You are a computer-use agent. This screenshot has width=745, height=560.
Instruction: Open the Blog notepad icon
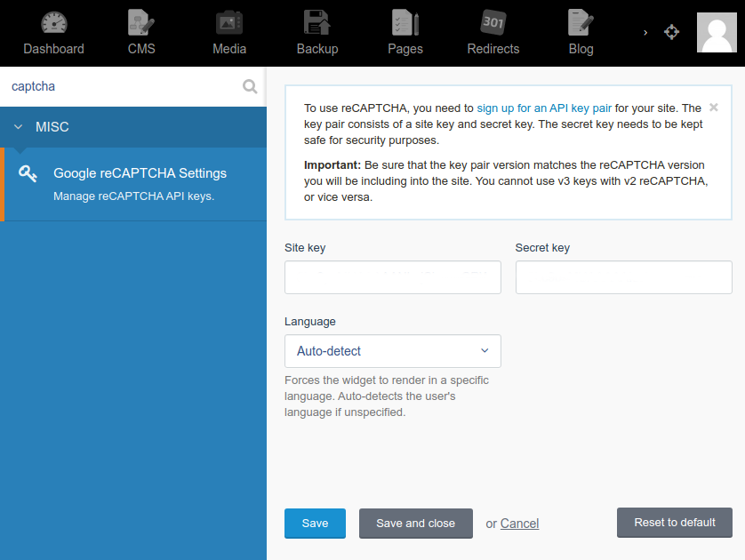[581, 23]
